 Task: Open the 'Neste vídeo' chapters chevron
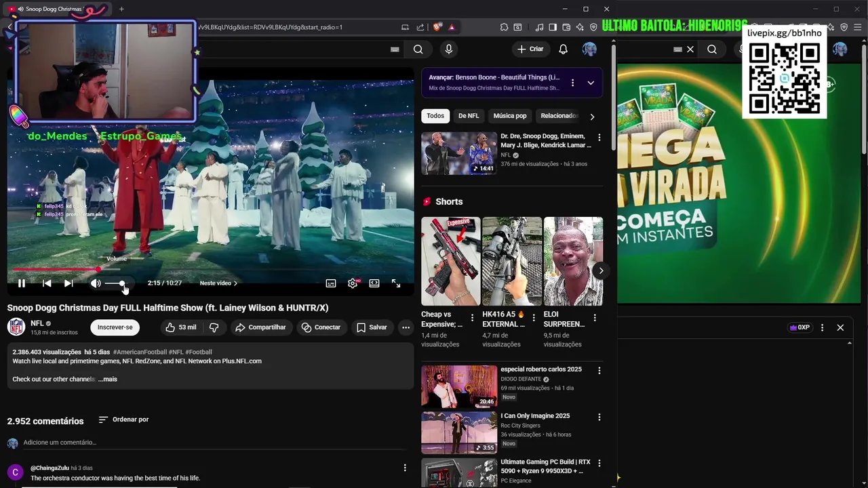[235, 283]
